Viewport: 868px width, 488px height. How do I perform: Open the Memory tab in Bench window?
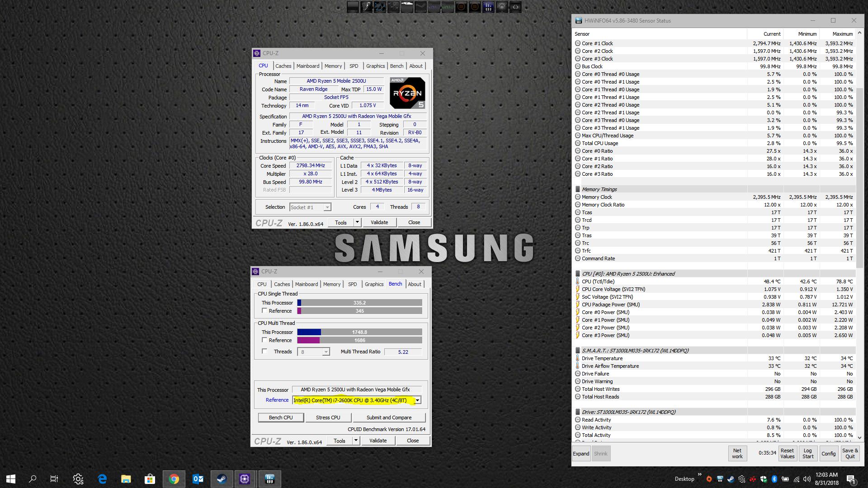point(331,284)
